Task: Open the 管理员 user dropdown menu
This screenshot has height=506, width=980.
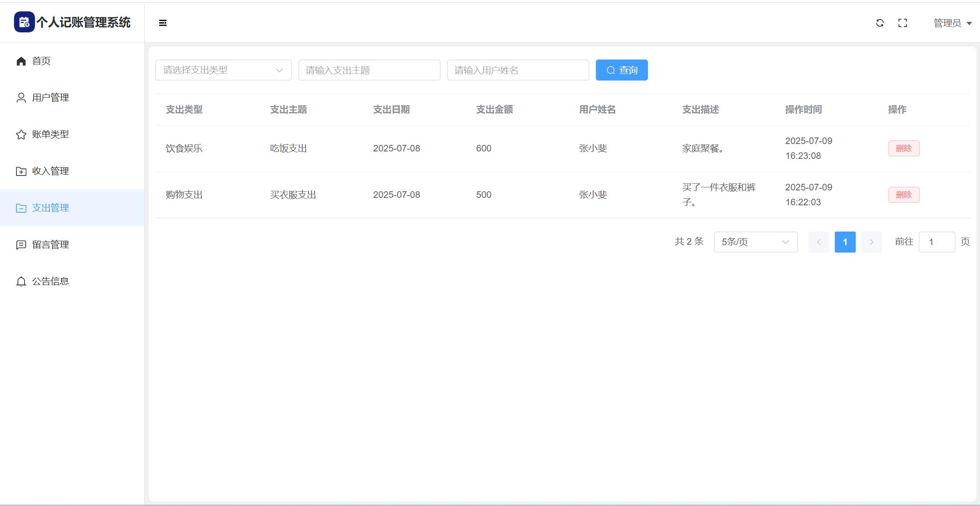Action: (x=952, y=23)
